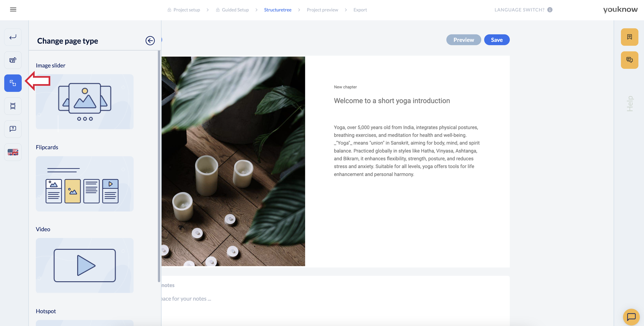644x326 pixels.
Task: Click the page layout sidebar icon
Action: [x=13, y=106]
